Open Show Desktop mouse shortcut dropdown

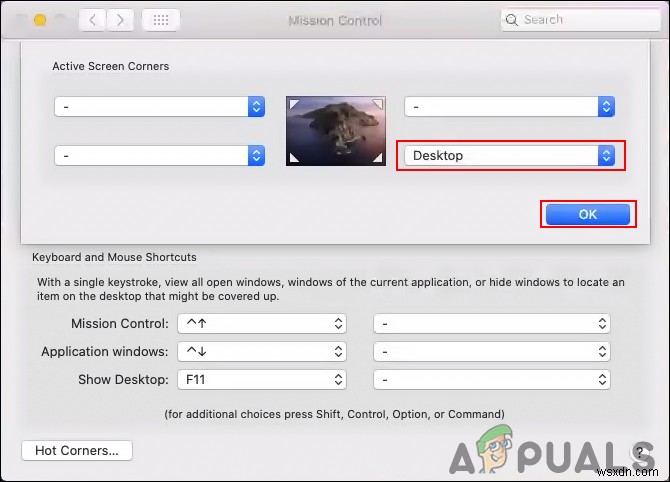[x=492, y=379]
